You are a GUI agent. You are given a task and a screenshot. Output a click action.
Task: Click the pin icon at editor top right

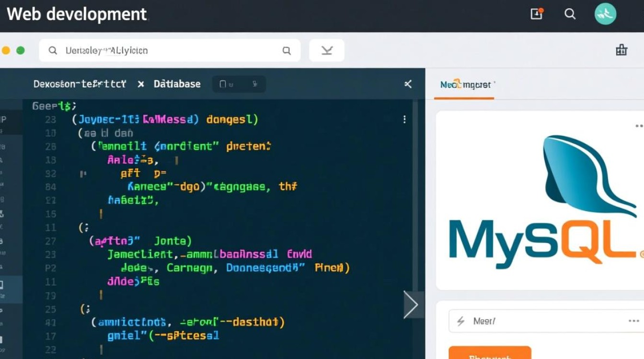(x=407, y=84)
